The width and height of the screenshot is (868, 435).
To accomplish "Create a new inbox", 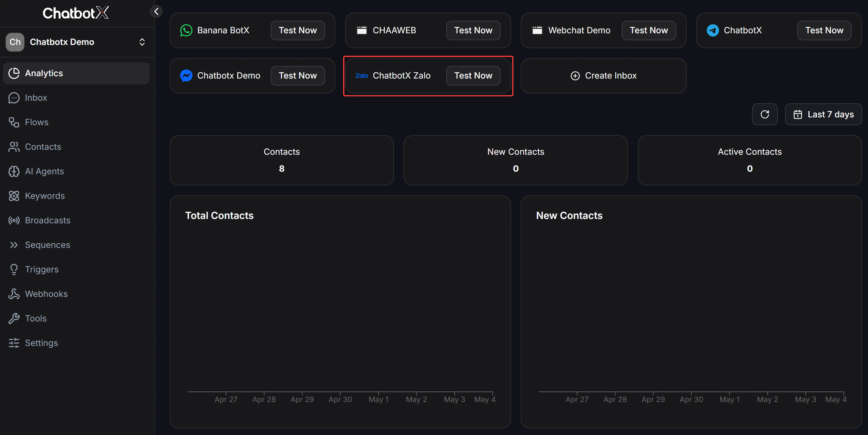I will 603,76.
